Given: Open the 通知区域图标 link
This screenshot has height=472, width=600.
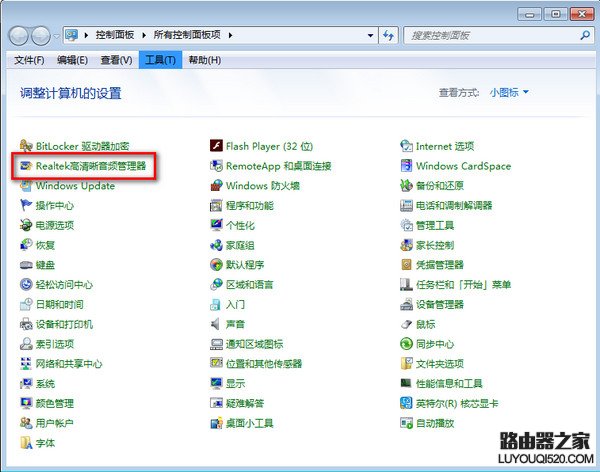Looking at the screenshot, I should [x=254, y=344].
